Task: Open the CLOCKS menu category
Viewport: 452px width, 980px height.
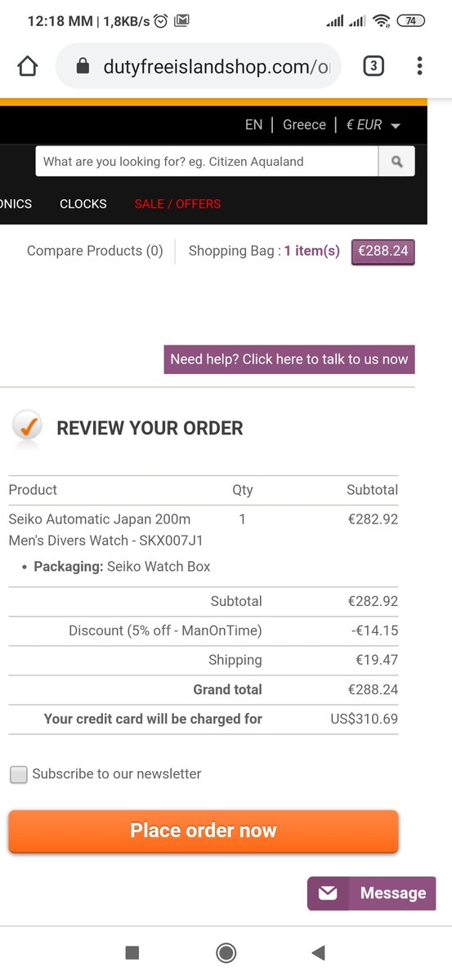Action: 83,204
